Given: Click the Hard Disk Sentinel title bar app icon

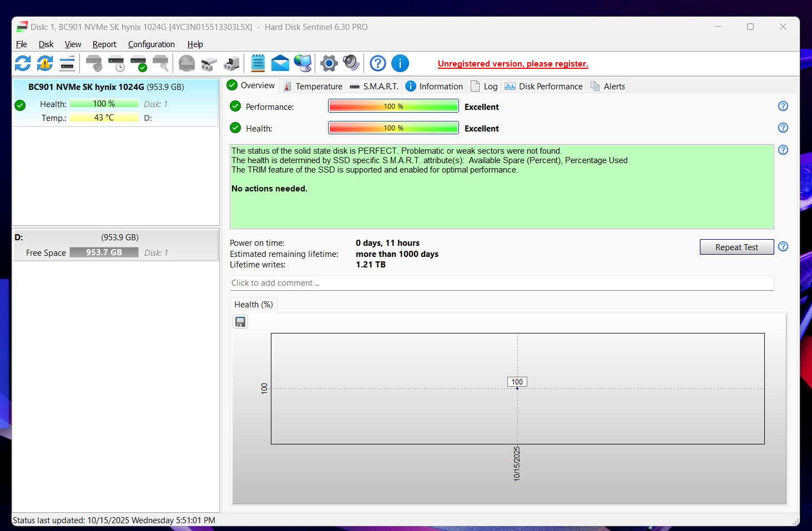Looking at the screenshot, I should (22, 27).
